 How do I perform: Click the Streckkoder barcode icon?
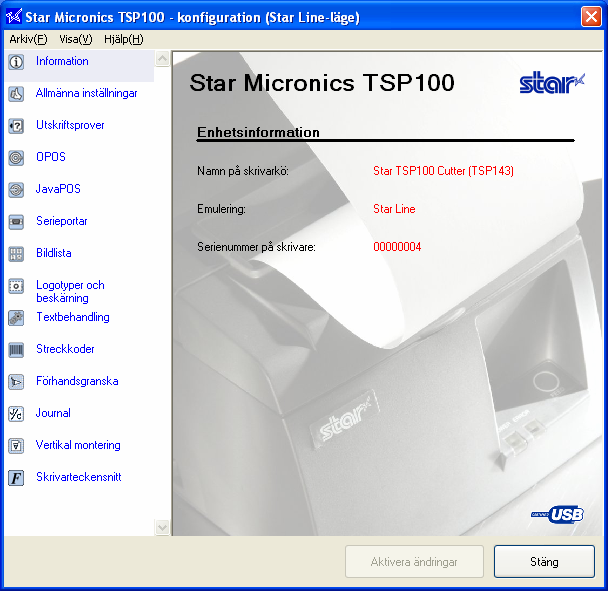click(x=16, y=350)
